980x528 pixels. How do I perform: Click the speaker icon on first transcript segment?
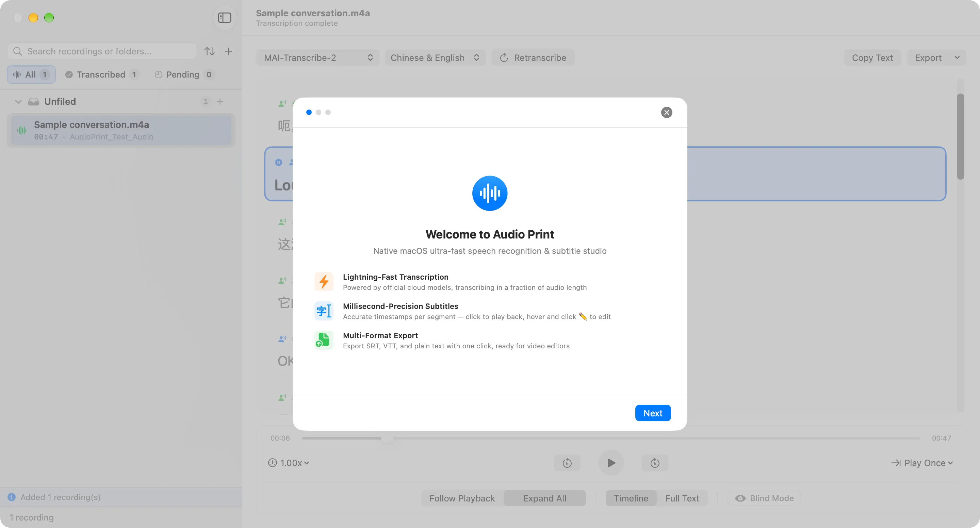[282, 103]
